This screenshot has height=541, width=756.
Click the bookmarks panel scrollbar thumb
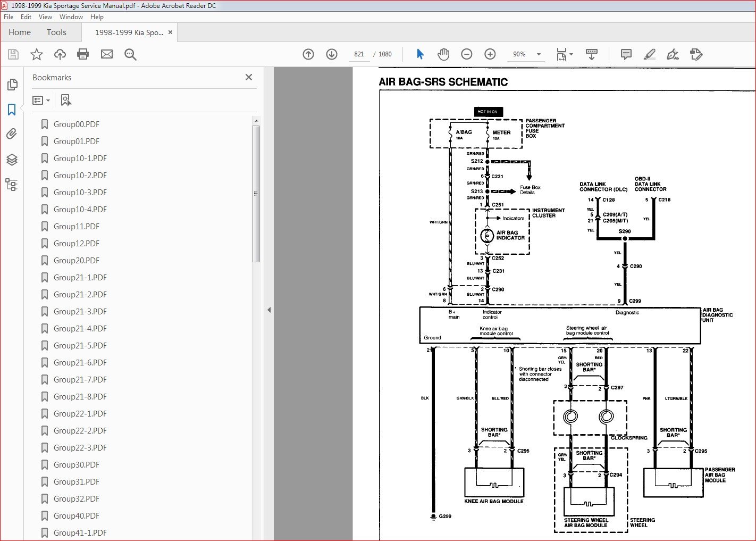click(256, 194)
